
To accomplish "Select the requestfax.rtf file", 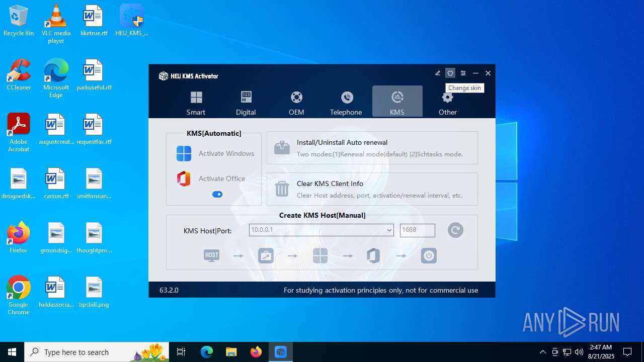I will [x=94, y=130].
